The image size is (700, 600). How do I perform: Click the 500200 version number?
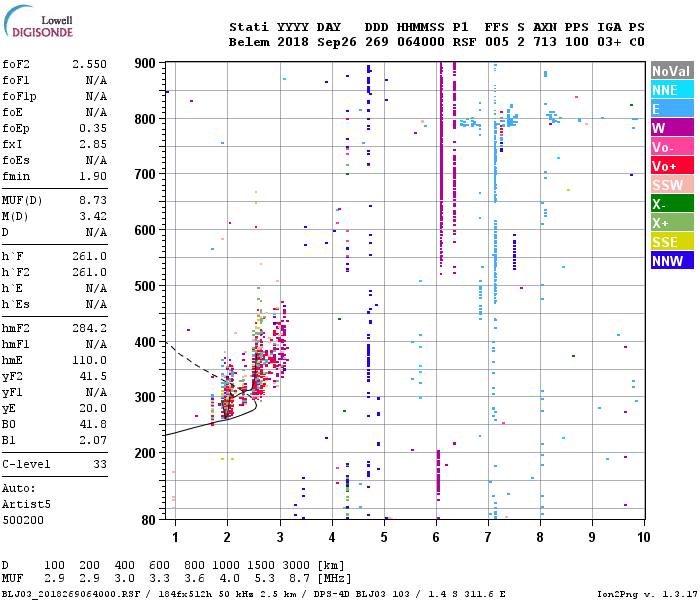pos(23,521)
